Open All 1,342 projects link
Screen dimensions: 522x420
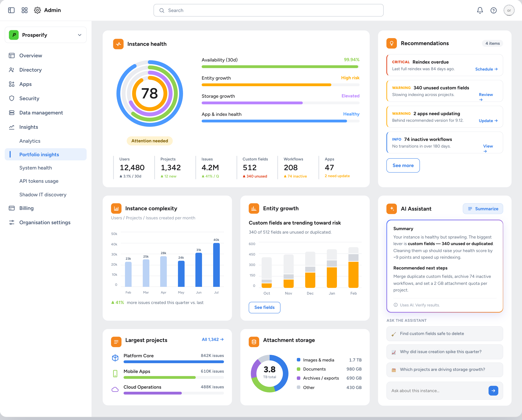coord(213,340)
